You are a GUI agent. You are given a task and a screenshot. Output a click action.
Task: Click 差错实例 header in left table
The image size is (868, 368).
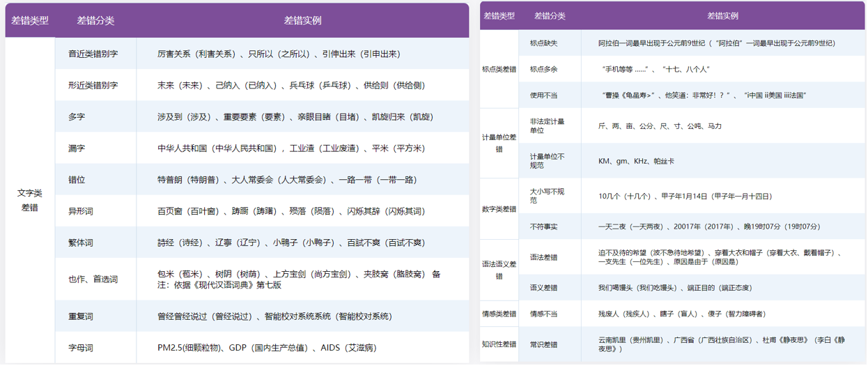302,20
